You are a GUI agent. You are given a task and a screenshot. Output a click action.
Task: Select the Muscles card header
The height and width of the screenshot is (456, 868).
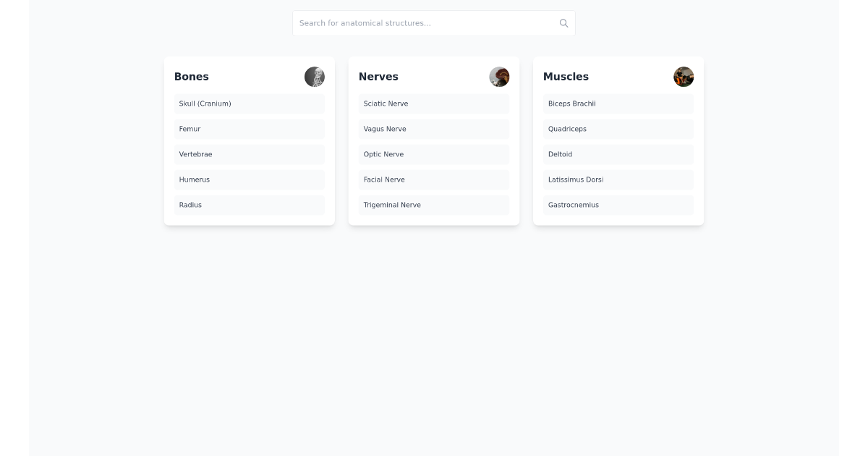tap(566, 77)
